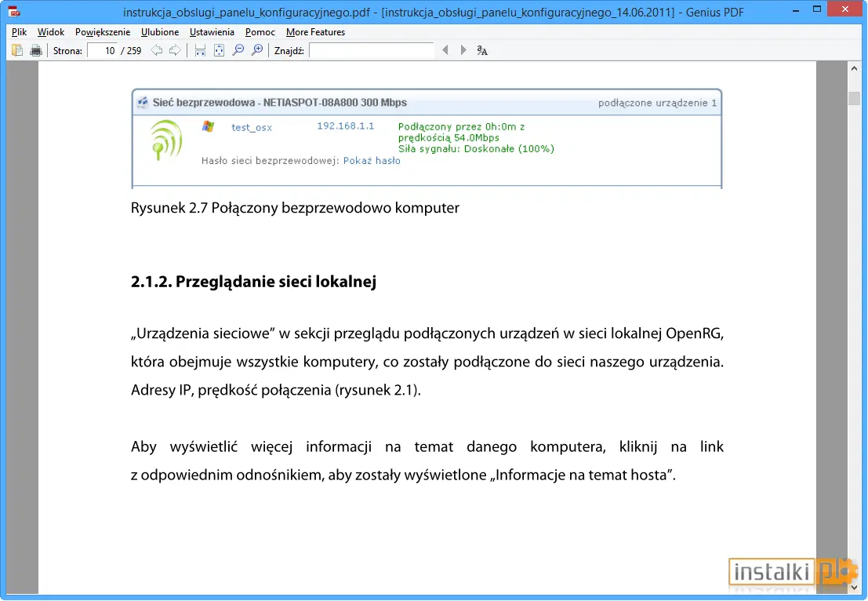Minimize the Genius PDF window

[x=796, y=10]
